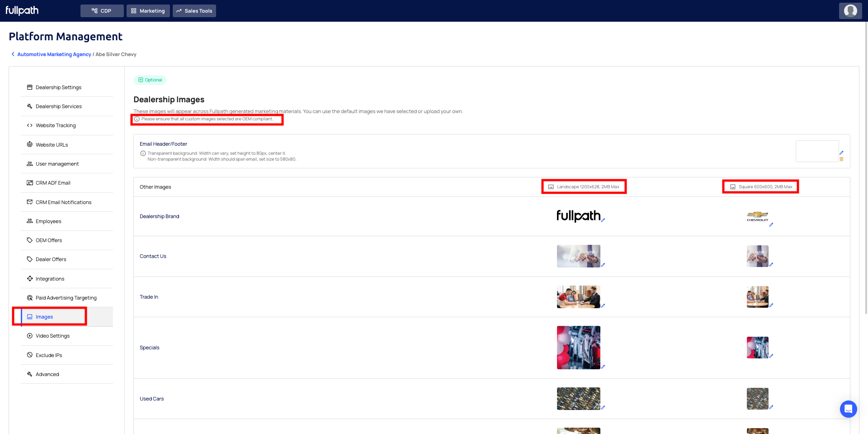Edit the Specials landscape image
Image resolution: width=868 pixels, height=434 pixels.
click(603, 367)
